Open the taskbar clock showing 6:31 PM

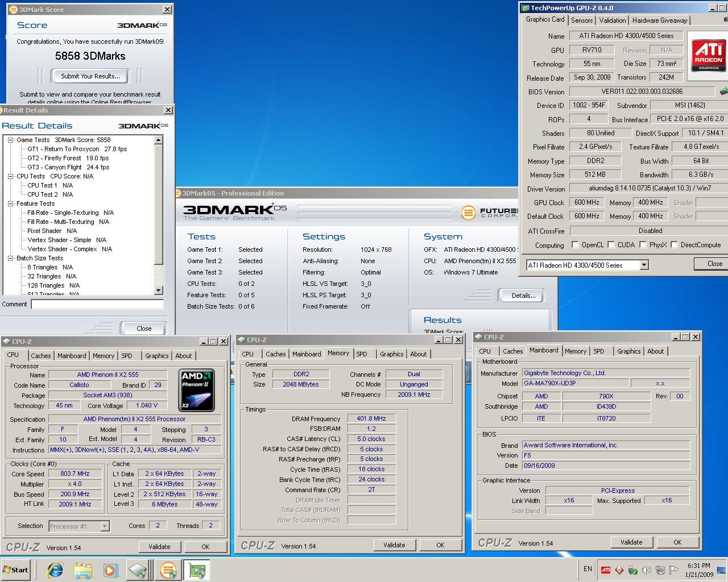(698, 570)
